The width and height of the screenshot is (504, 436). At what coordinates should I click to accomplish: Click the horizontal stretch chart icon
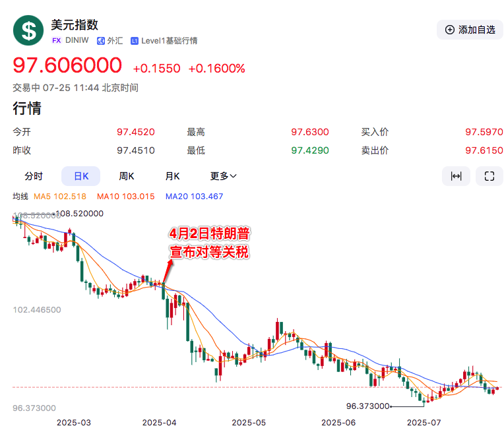pos(456,176)
